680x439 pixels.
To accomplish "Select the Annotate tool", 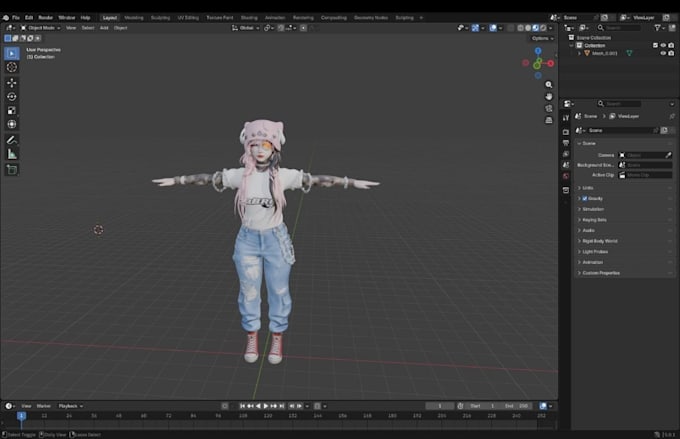I will click(x=12, y=140).
